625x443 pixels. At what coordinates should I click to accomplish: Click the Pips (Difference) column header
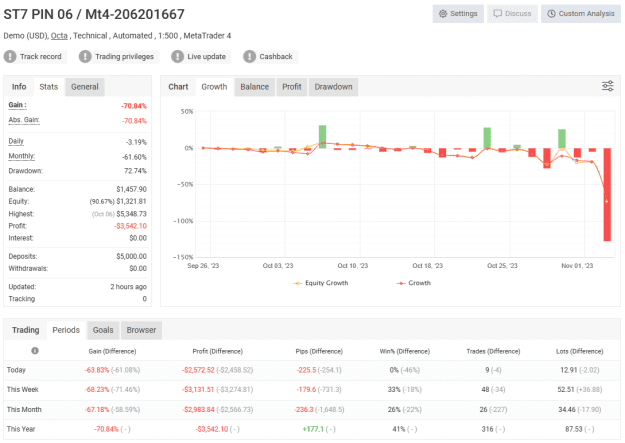[319, 351]
